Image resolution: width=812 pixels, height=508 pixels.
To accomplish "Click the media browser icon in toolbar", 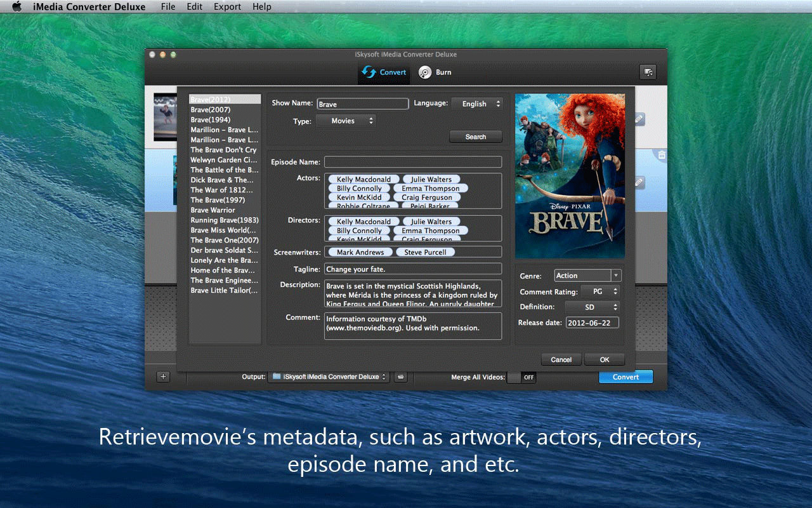I will coord(648,72).
